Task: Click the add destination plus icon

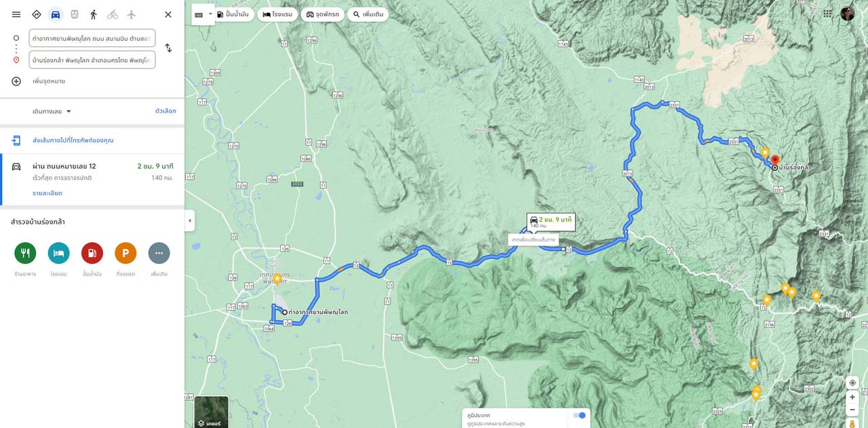Action: (x=16, y=81)
